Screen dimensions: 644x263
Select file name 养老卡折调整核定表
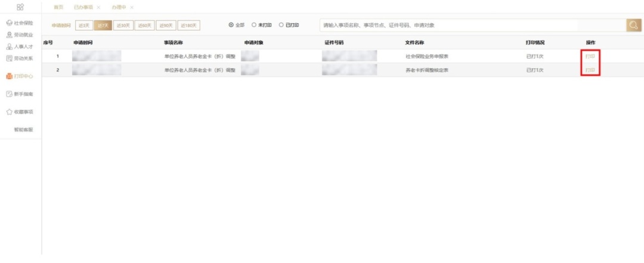[x=427, y=70]
